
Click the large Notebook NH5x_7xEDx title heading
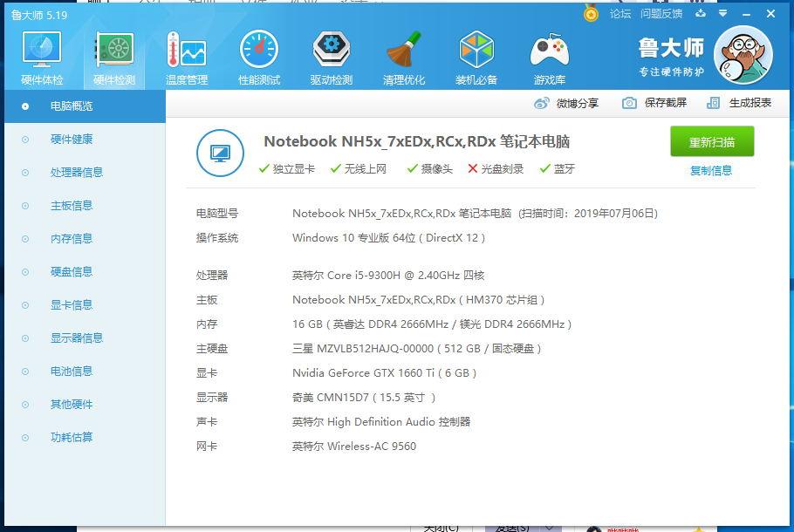pos(417,141)
